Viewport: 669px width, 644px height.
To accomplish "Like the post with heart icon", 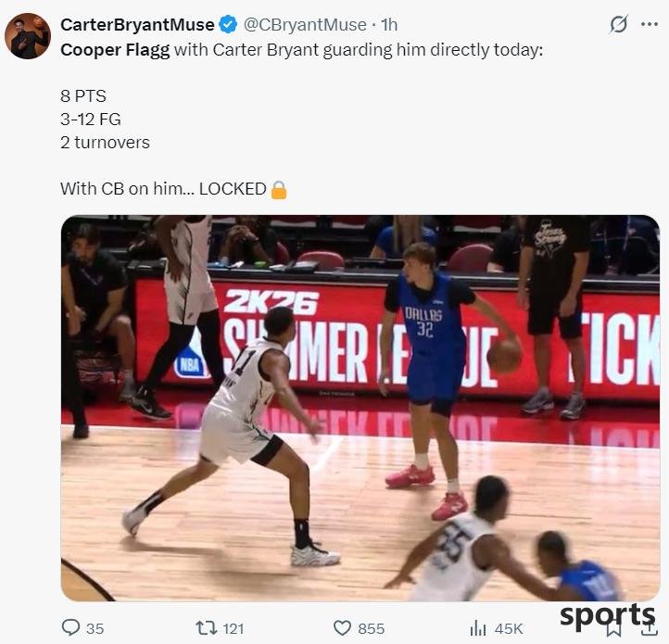I will tap(342, 628).
